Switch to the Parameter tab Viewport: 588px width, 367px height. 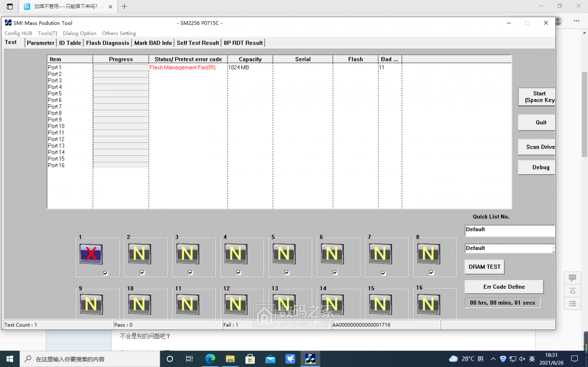pos(40,43)
